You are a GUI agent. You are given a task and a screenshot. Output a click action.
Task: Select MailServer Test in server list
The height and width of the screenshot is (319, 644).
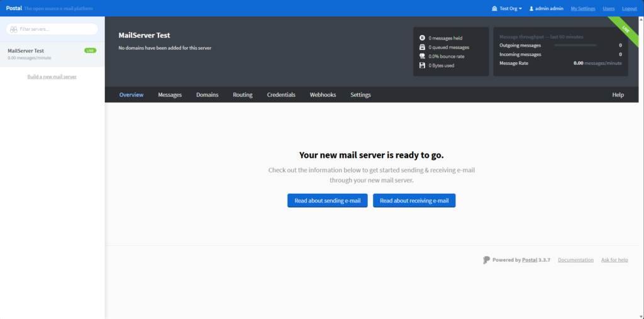[52, 54]
